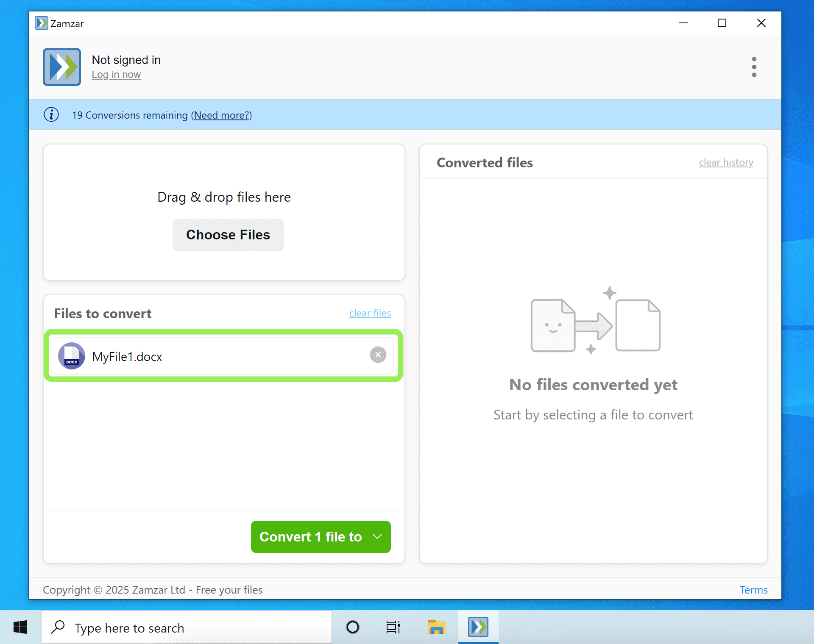
Task: Select clear history in Converted files panel
Action: (725, 162)
